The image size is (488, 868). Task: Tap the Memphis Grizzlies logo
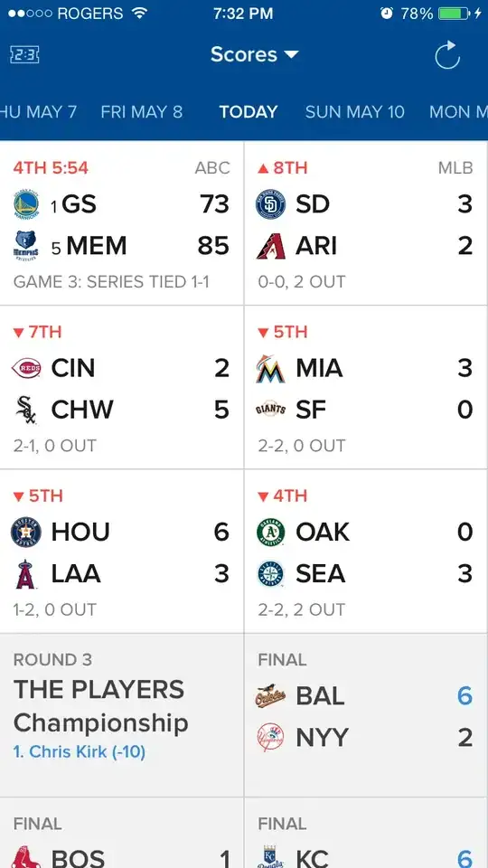pyautogui.click(x=25, y=246)
